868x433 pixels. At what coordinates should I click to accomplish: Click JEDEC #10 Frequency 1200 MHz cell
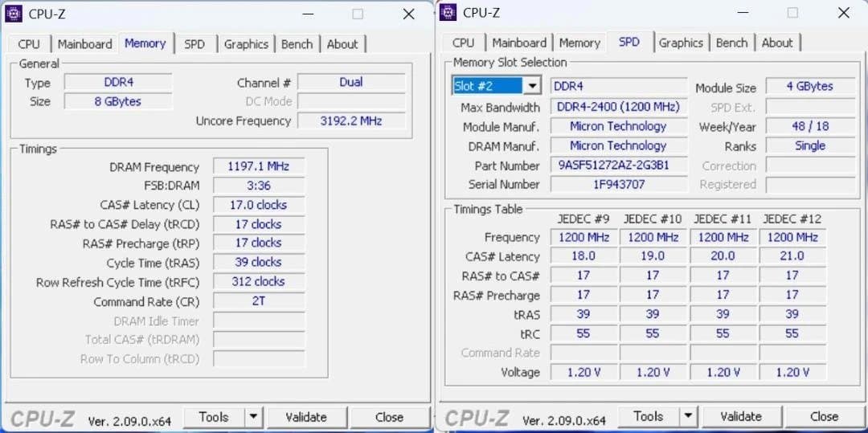(653, 237)
